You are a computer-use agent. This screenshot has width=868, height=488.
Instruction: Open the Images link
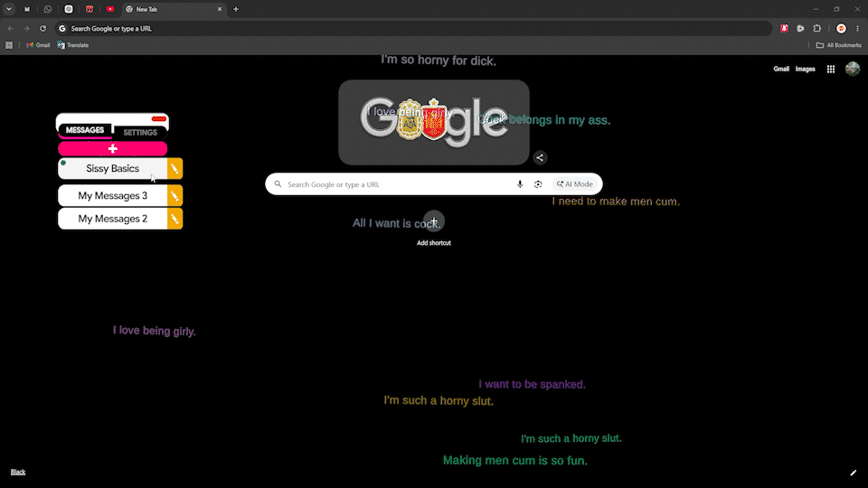click(805, 70)
